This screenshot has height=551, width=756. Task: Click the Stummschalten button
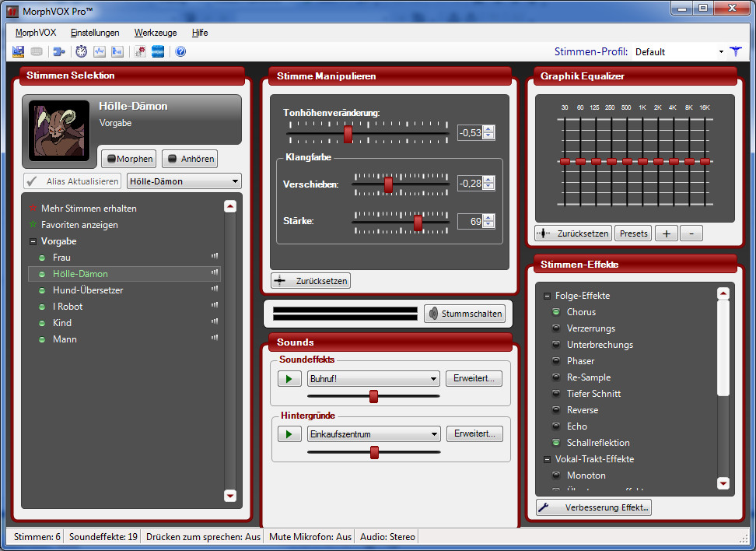[x=464, y=314]
